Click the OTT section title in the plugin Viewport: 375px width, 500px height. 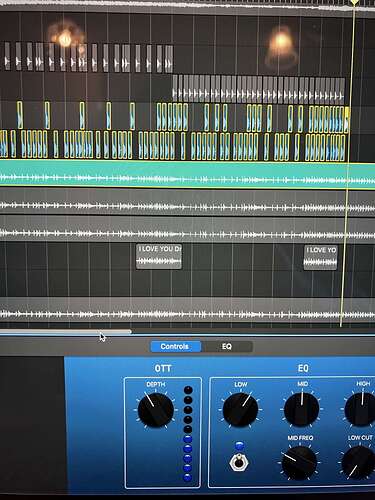coord(163,369)
